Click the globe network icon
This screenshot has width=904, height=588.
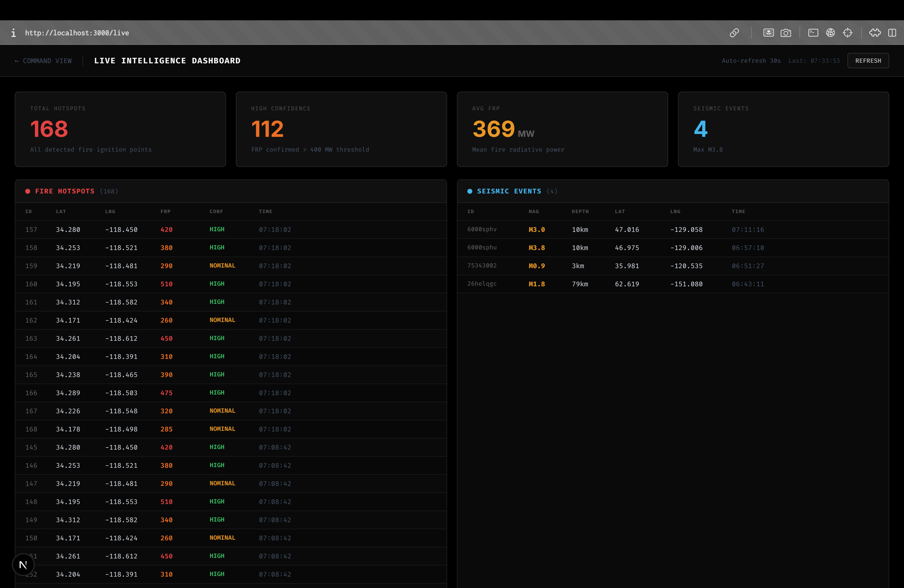(x=830, y=33)
